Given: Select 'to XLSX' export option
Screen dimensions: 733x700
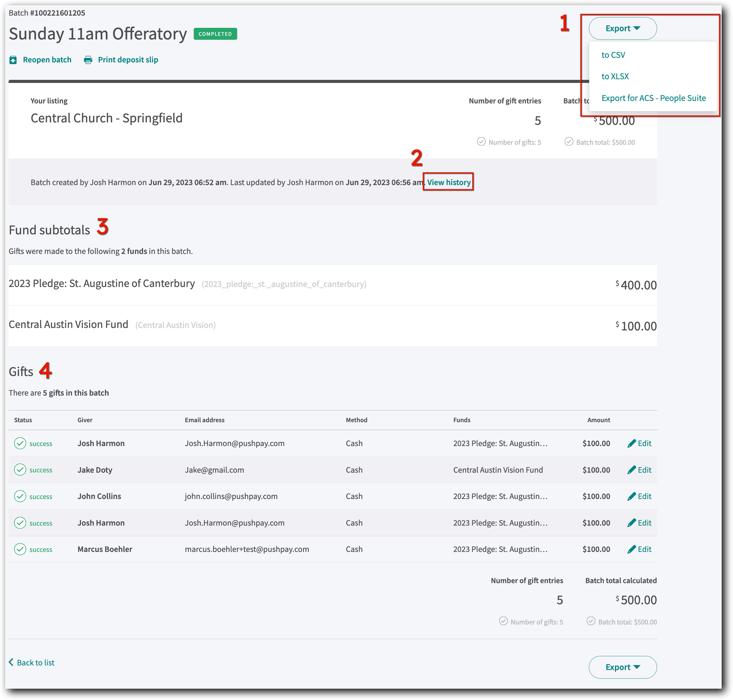Looking at the screenshot, I should (615, 76).
